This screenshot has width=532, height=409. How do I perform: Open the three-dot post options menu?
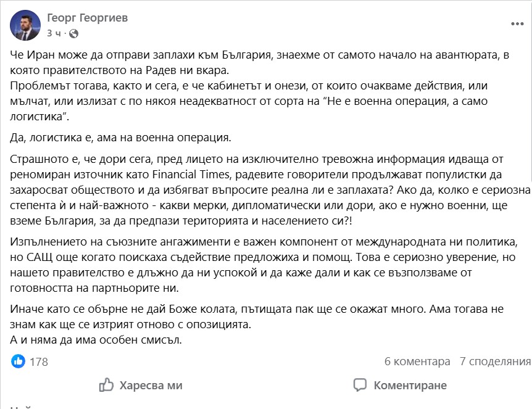click(x=517, y=23)
